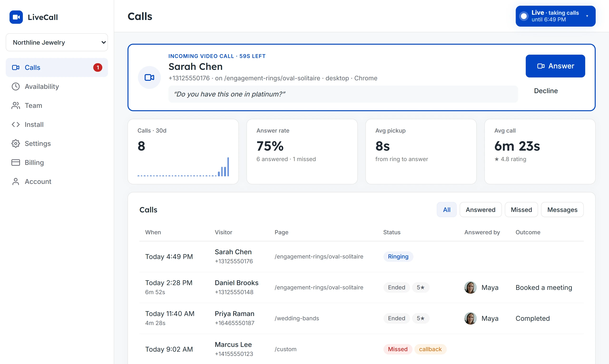The width and height of the screenshot is (609, 364).
Task: Click the gear icon beside Settings
Action: (x=16, y=144)
